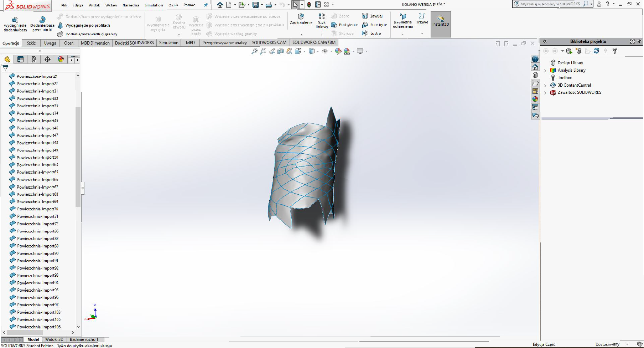Image resolution: width=644 pixels, height=348 pixels.
Task: Switch to the Szkic tab
Action: click(31, 43)
